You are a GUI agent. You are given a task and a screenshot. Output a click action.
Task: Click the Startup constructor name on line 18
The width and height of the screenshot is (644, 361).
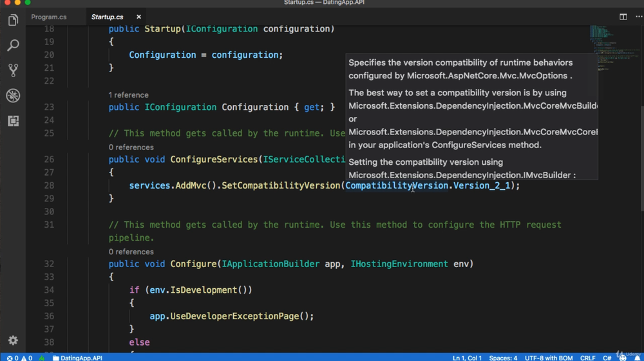coord(162,29)
